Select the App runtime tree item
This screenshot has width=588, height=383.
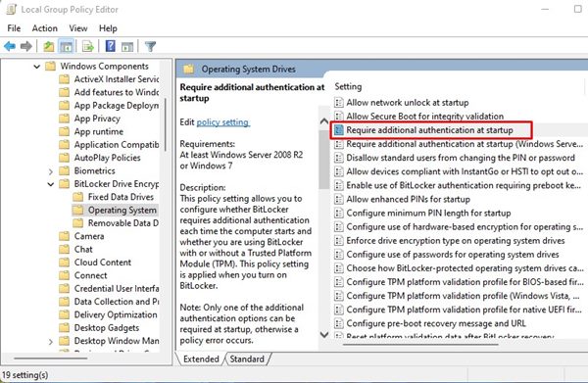click(99, 131)
